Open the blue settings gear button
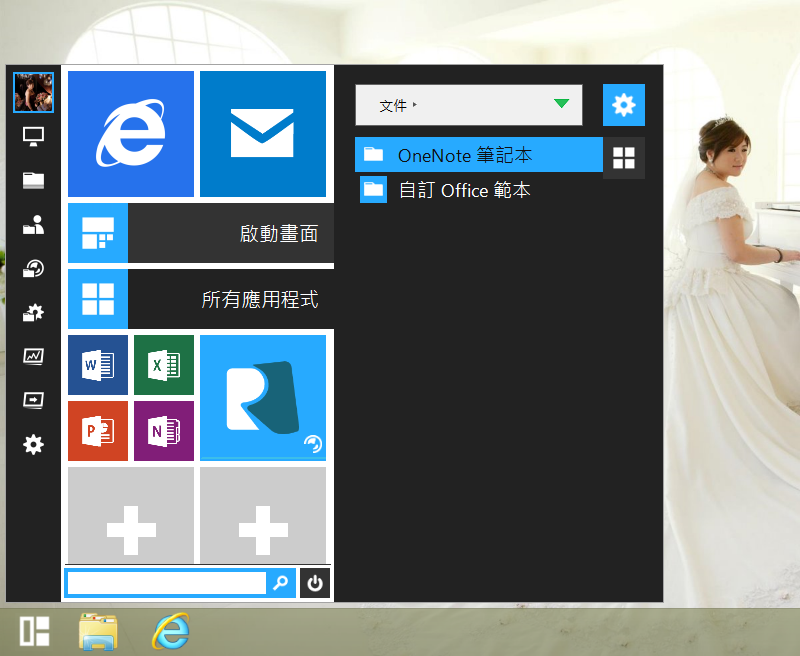 pos(623,105)
